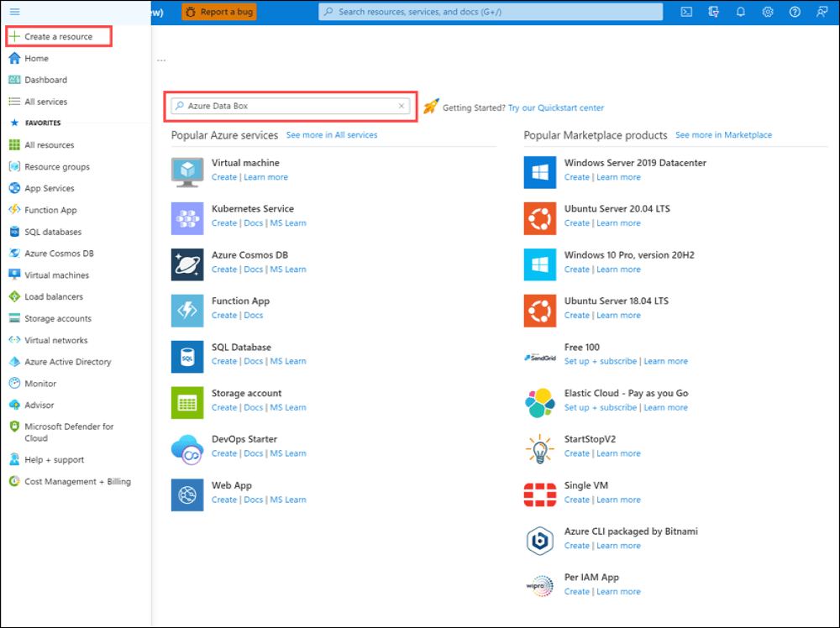Viewport: 840px width, 628px height.
Task: Open Try our Quickstart center
Action: [x=555, y=107]
